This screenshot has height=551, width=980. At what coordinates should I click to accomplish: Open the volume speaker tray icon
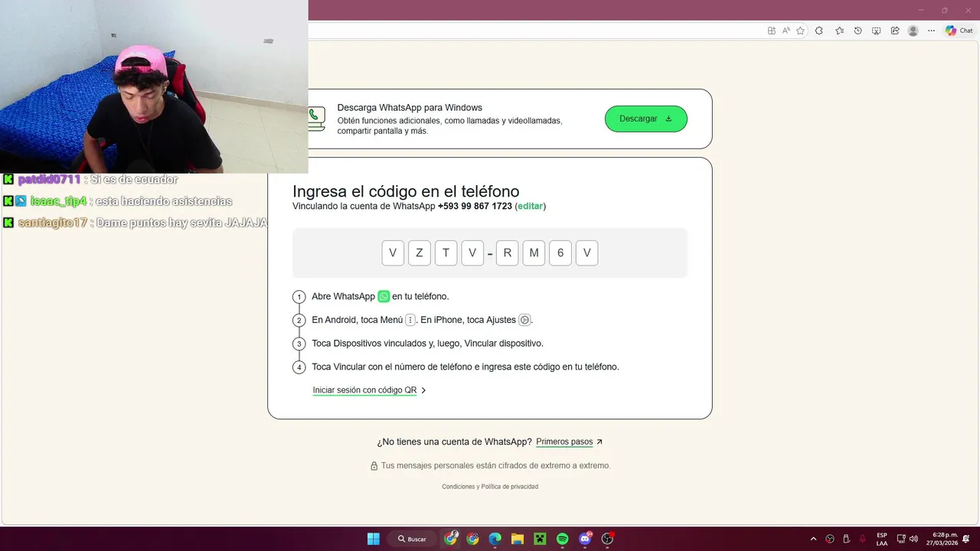tap(913, 539)
